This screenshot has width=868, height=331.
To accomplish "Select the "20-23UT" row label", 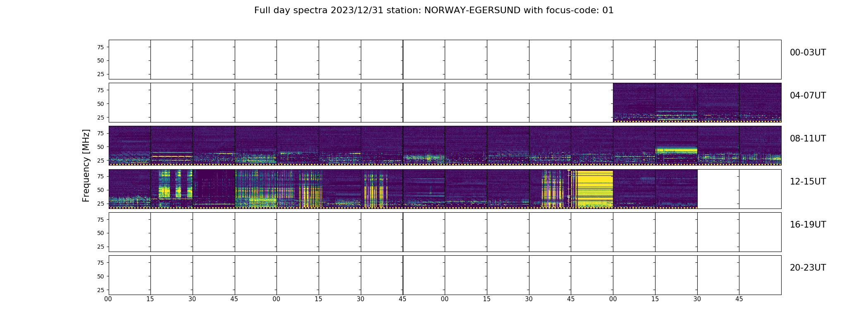I will (x=808, y=268).
